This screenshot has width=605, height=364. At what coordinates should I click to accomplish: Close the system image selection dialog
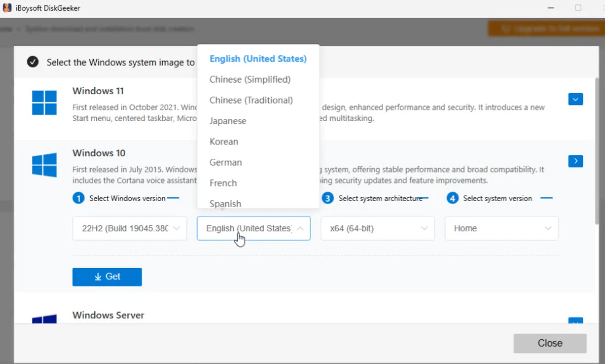point(550,343)
